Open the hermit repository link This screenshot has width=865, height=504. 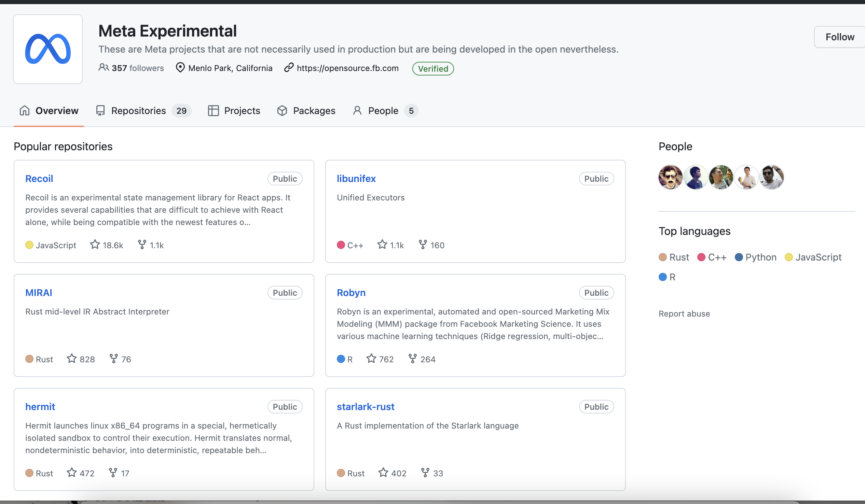(40, 407)
